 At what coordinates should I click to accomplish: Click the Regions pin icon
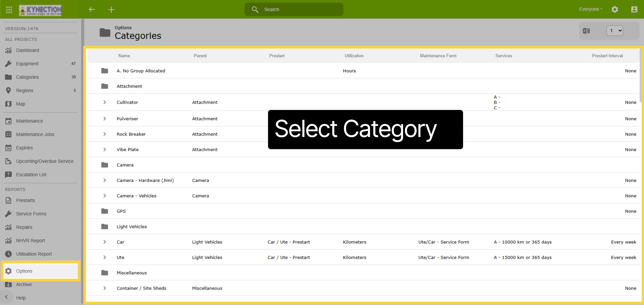[9, 91]
